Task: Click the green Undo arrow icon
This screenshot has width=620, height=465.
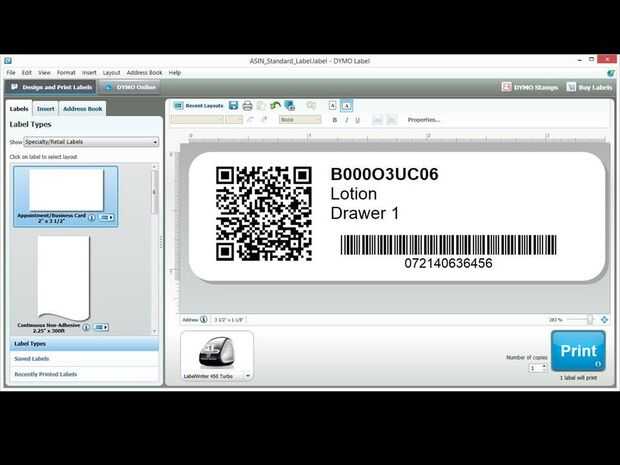Action: tap(275, 106)
